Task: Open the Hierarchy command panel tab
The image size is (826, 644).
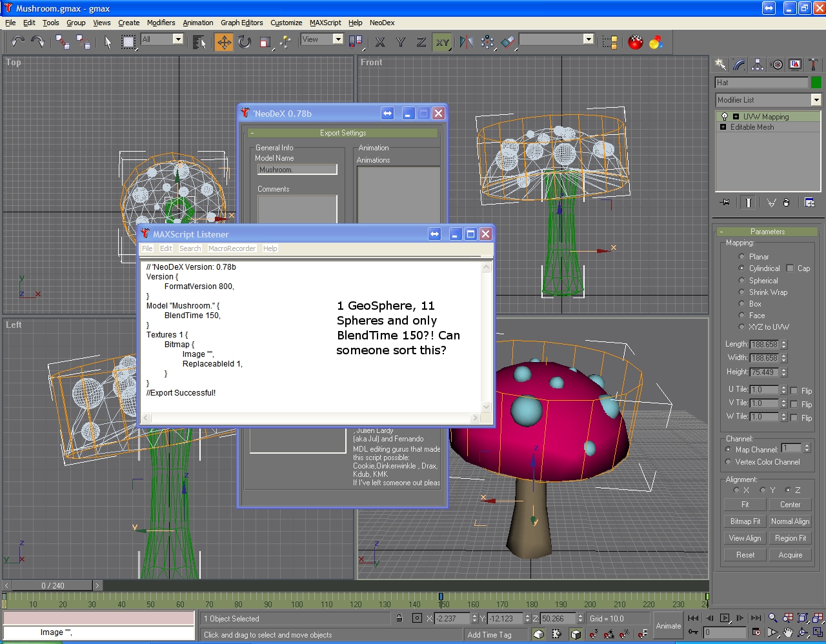Action: pyautogui.click(x=758, y=65)
